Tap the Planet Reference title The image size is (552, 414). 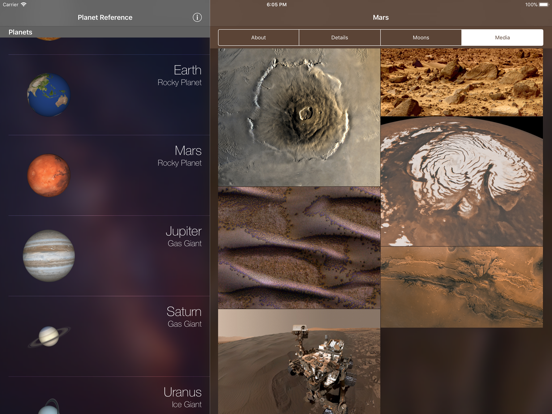click(105, 17)
